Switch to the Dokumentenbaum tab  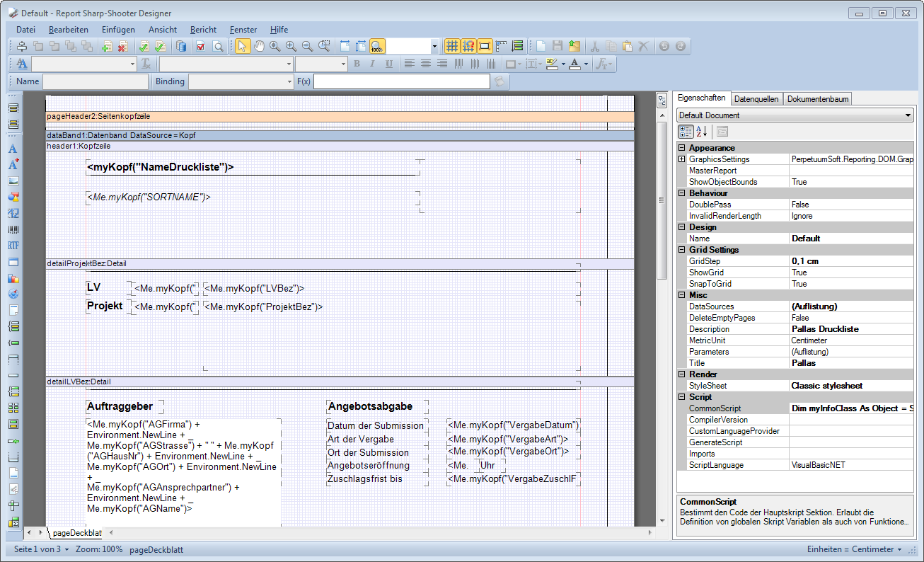[818, 99]
